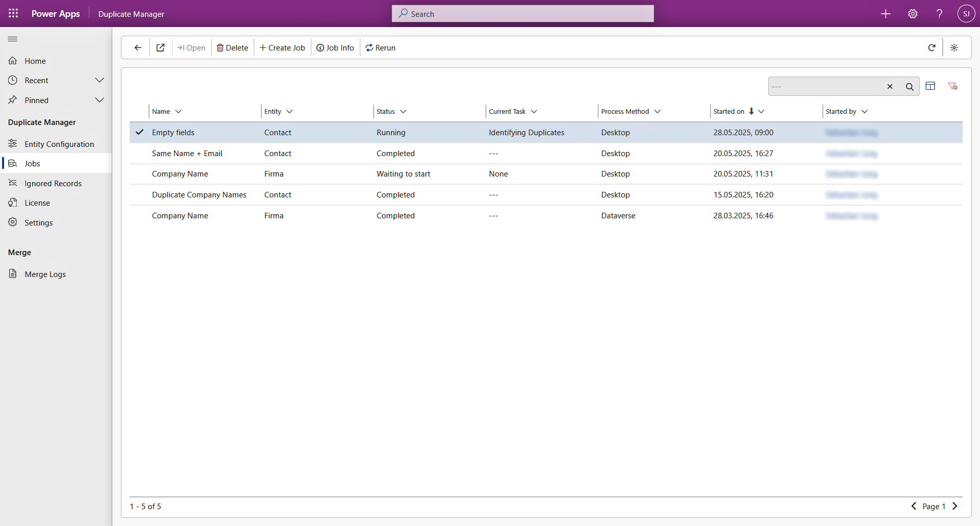Open the Power Apps app launcher waffle
Viewport: 980px width, 526px height.
(13, 14)
